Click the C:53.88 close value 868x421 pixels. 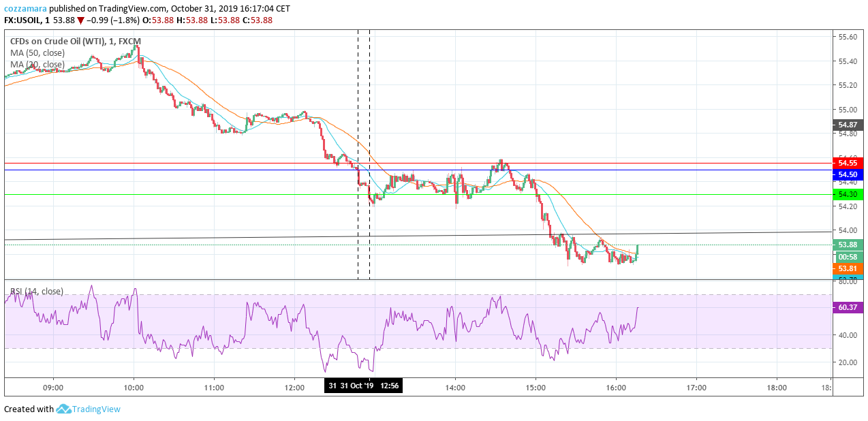258,20
